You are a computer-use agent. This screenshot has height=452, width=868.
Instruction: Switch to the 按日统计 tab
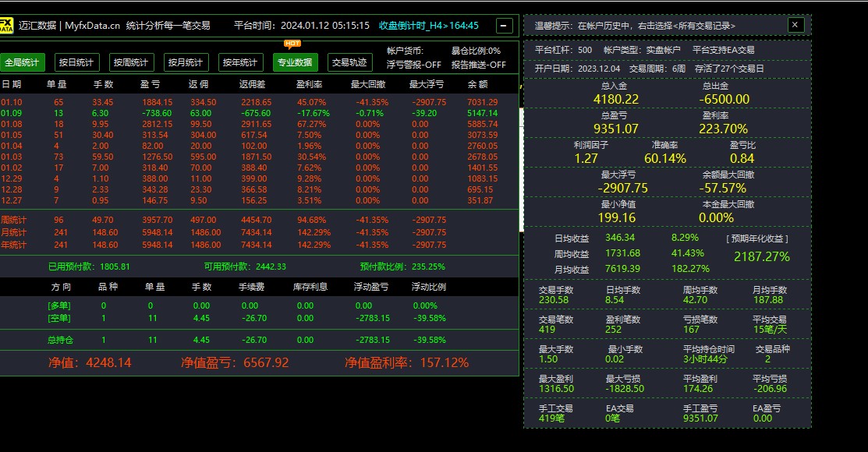(76, 62)
